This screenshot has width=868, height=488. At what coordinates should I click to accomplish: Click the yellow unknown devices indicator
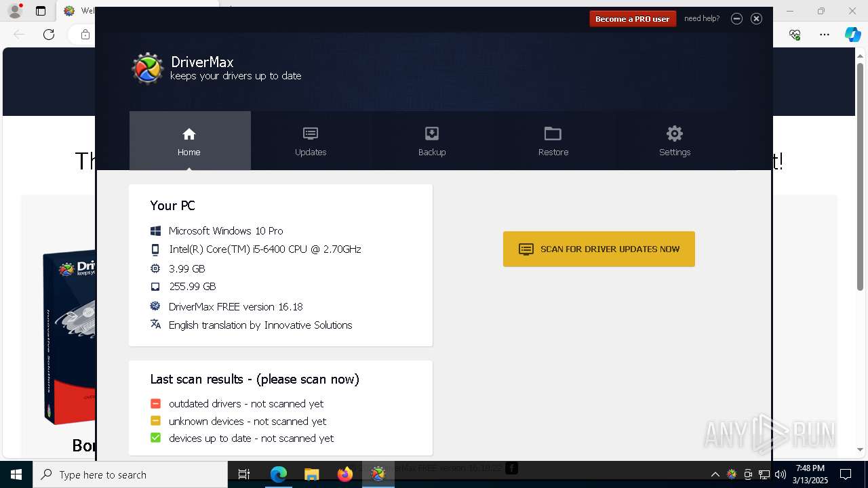pos(155,421)
